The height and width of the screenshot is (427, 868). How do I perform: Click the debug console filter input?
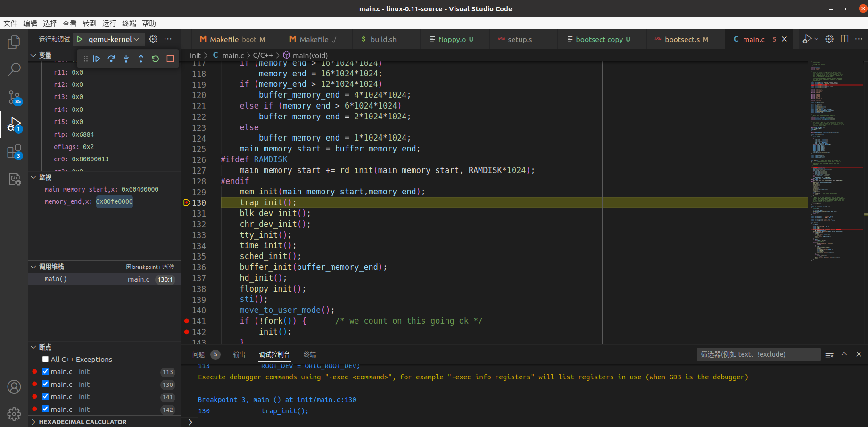[x=759, y=354]
